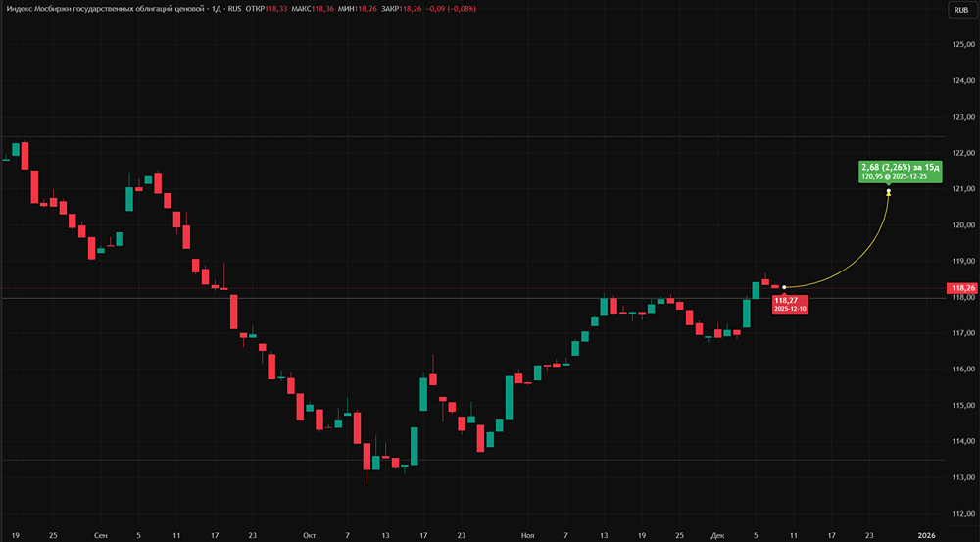Click the Ноя label on time axis

(x=527, y=536)
